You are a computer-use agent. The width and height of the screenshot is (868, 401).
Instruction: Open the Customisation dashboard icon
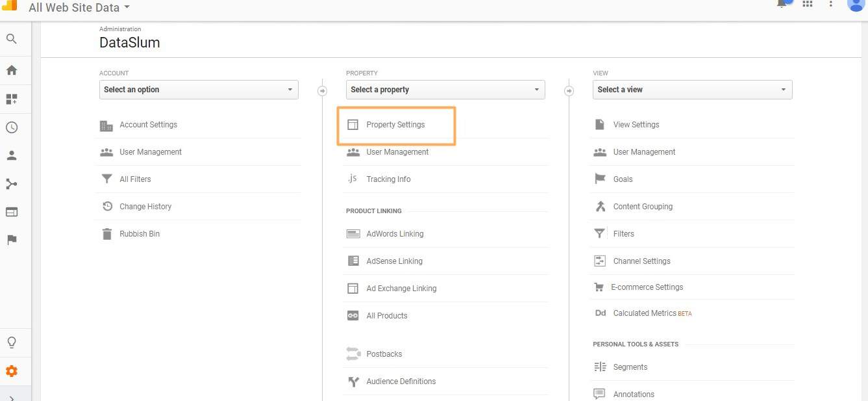[x=11, y=99]
